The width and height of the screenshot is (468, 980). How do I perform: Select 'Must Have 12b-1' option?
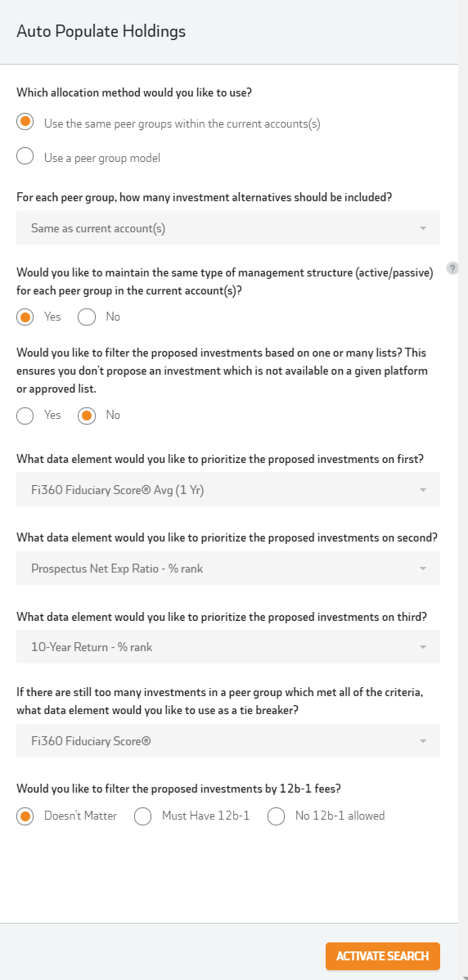click(142, 816)
